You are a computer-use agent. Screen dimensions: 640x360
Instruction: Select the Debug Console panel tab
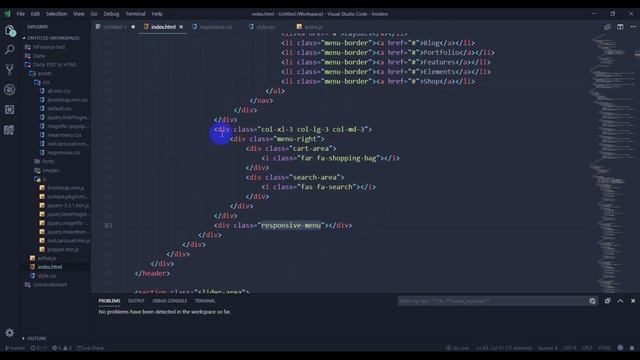coord(169,301)
